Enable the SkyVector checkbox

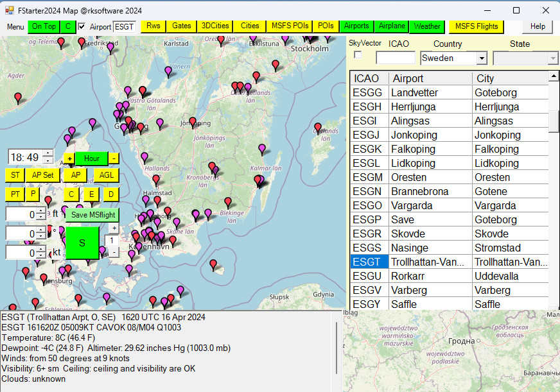point(358,55)
